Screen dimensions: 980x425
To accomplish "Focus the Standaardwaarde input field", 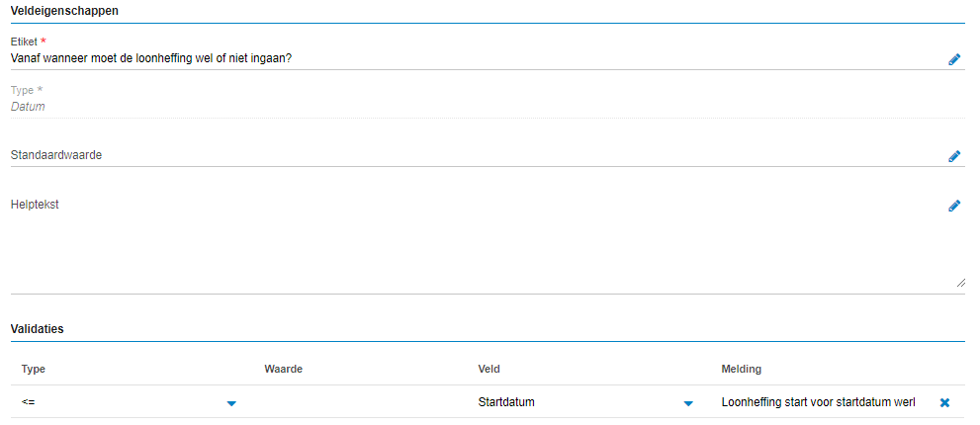I will (x=475, y=155).
